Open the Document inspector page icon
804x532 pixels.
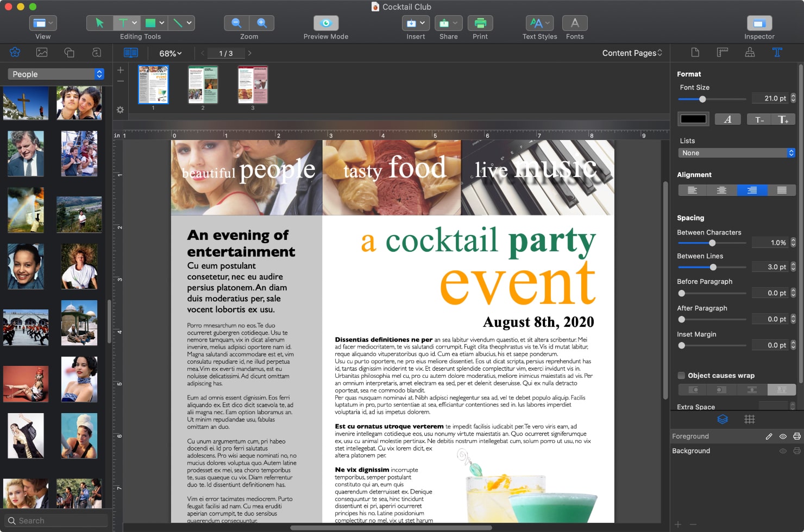[x=695, y=52]
